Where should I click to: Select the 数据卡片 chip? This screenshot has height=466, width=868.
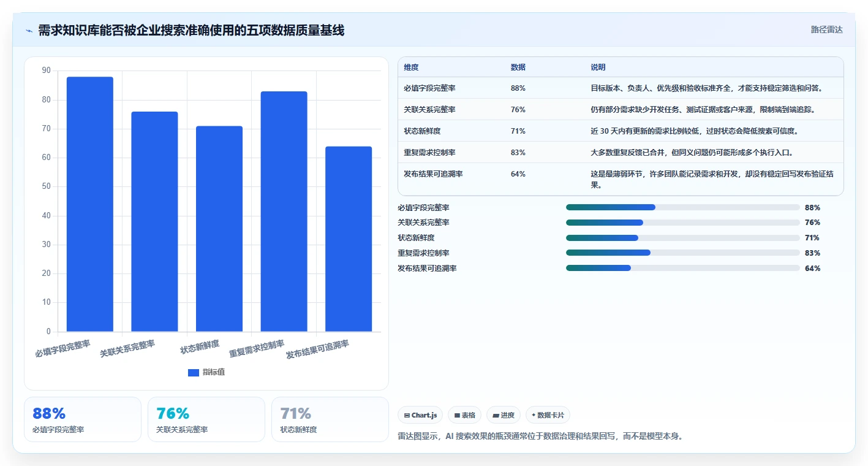(548, 415)
